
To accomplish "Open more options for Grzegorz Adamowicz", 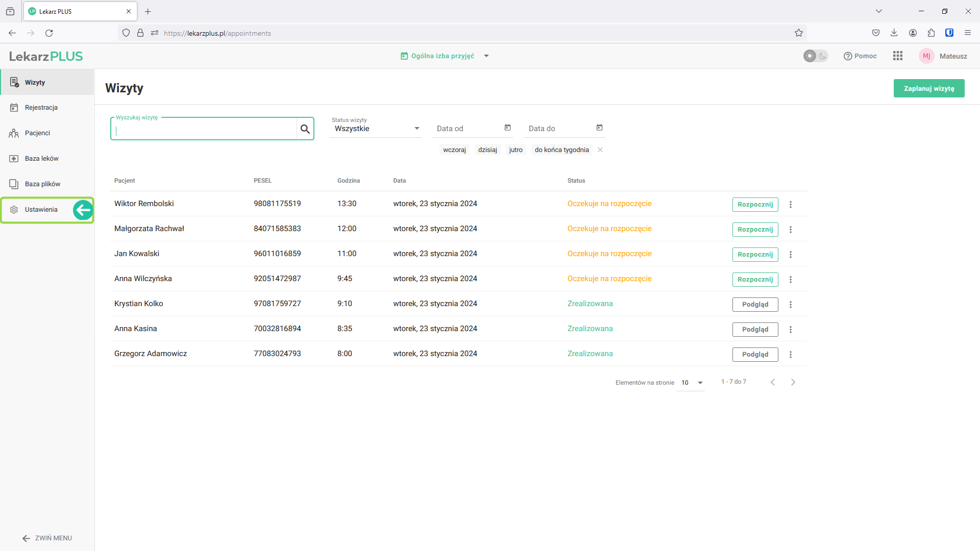I will coord(791,355).
